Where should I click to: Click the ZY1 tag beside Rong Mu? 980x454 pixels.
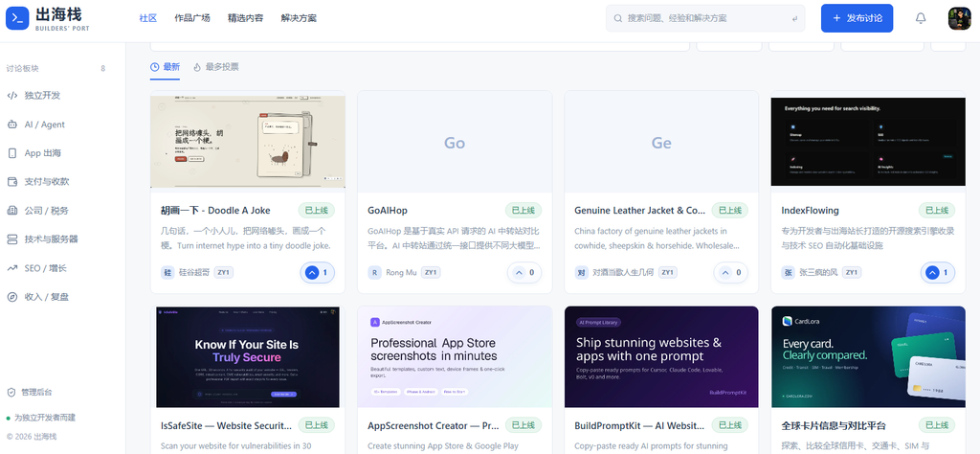pos(431,273)
